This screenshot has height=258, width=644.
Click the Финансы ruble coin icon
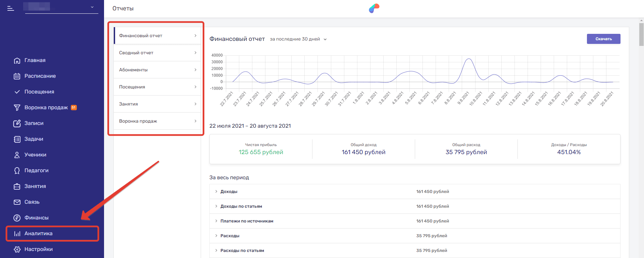(x=17, y=218)
